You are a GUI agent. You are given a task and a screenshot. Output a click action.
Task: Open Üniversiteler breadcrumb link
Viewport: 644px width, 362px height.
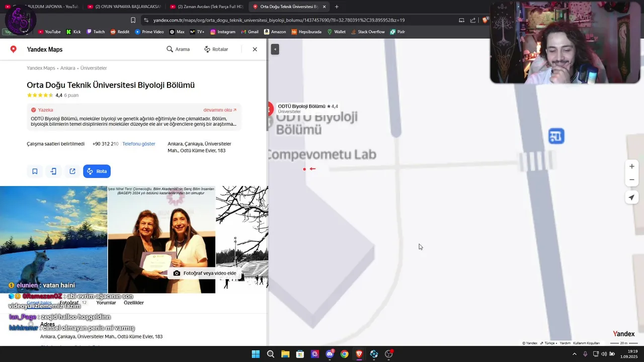(94, 68)
